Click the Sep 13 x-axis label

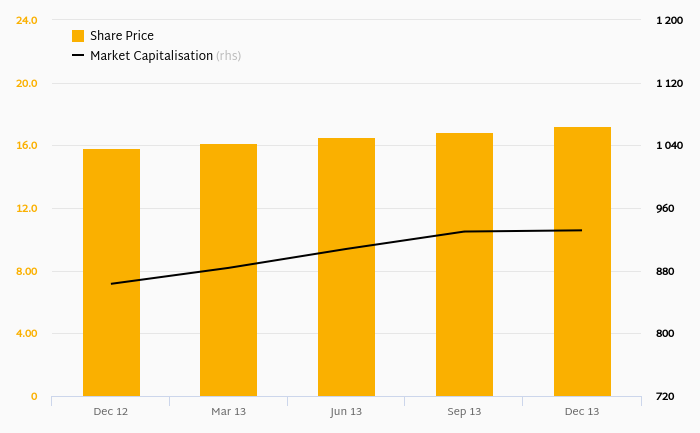(x=464, y=412)
